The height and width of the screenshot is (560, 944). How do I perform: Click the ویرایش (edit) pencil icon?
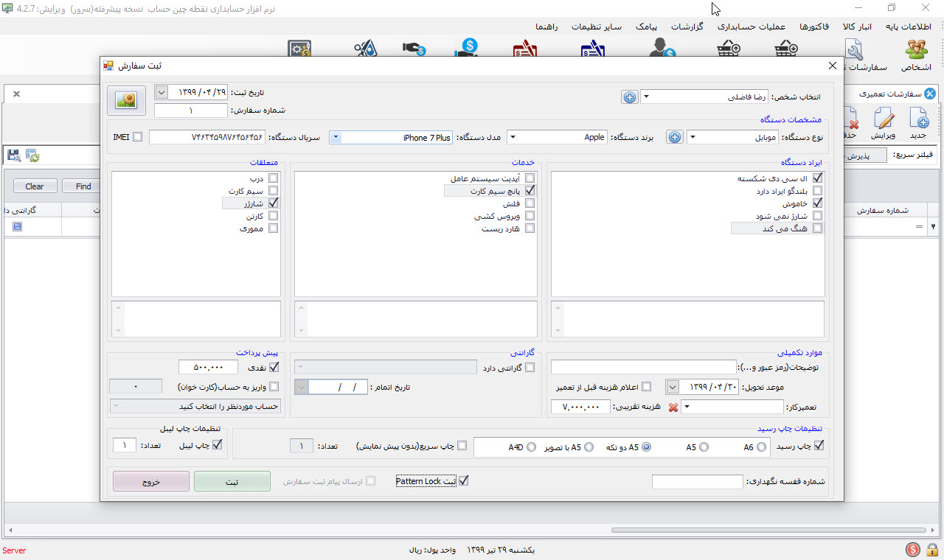point(883,122)
